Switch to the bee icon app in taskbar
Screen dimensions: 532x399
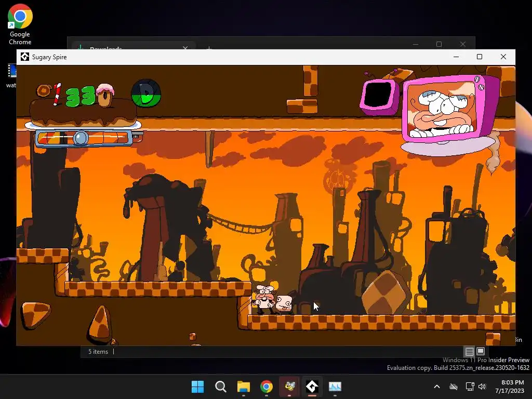coord(289,387)
